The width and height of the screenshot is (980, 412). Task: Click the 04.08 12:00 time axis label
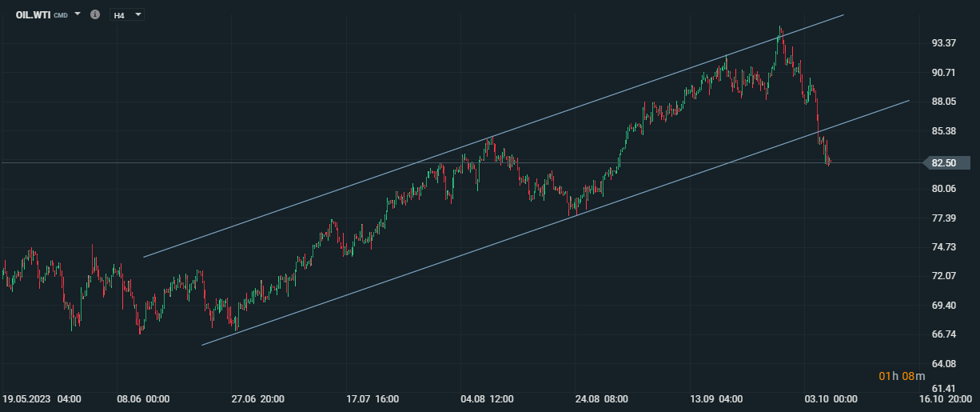click(488, 398)
